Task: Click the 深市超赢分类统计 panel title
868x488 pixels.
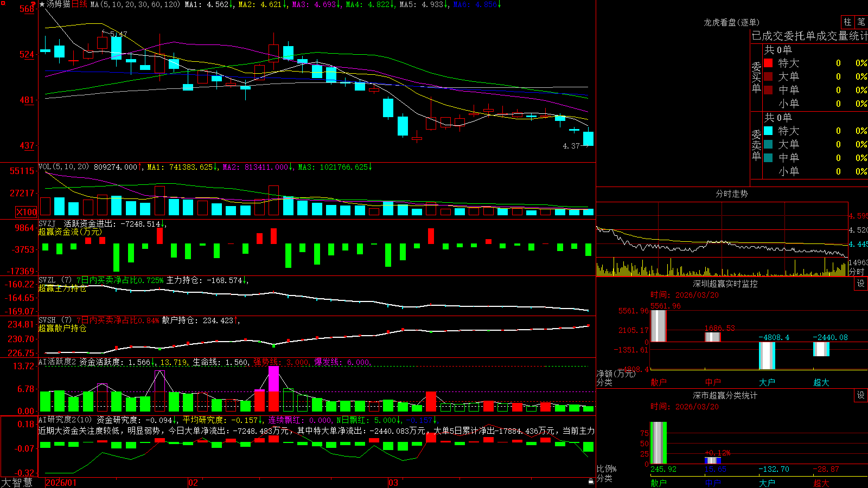Action: pyautogui.click(x=725, y=395)
